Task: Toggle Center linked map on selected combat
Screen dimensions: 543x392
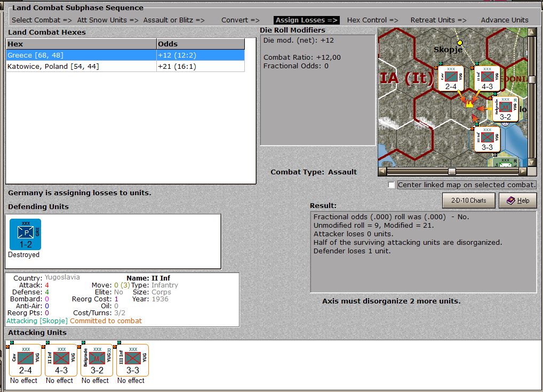Action: pyautogui.click(x=392, y=185)
